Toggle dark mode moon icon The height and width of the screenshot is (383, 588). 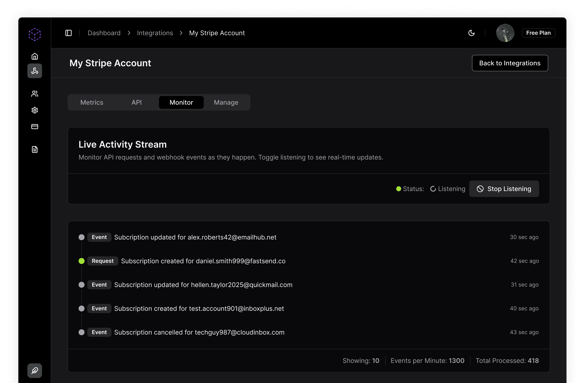click(471, 33)
